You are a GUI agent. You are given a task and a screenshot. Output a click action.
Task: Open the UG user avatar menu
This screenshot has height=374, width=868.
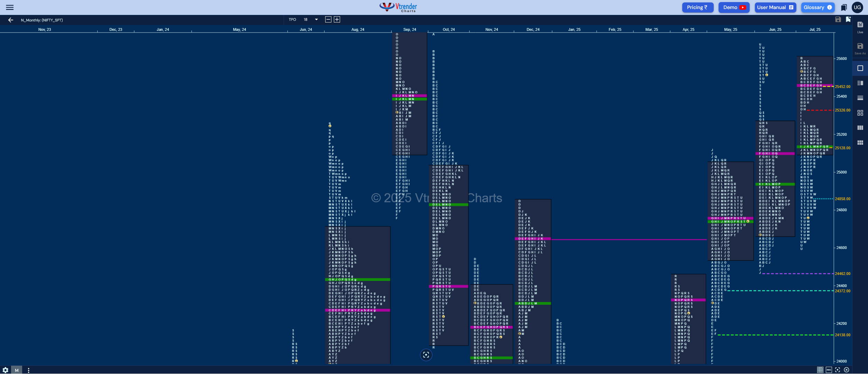tap(857, 7)
